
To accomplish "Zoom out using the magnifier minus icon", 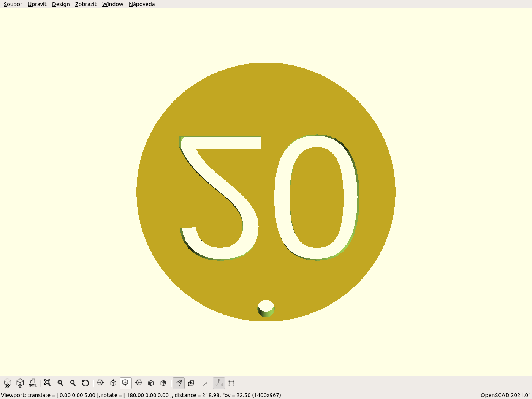I will (73, 383).
